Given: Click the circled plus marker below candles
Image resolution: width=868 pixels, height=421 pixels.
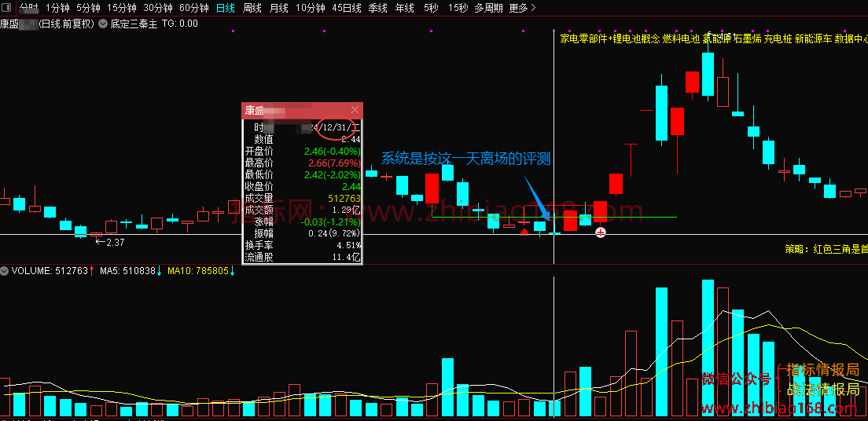Looking at the screenshot, I should pos(601,232).
